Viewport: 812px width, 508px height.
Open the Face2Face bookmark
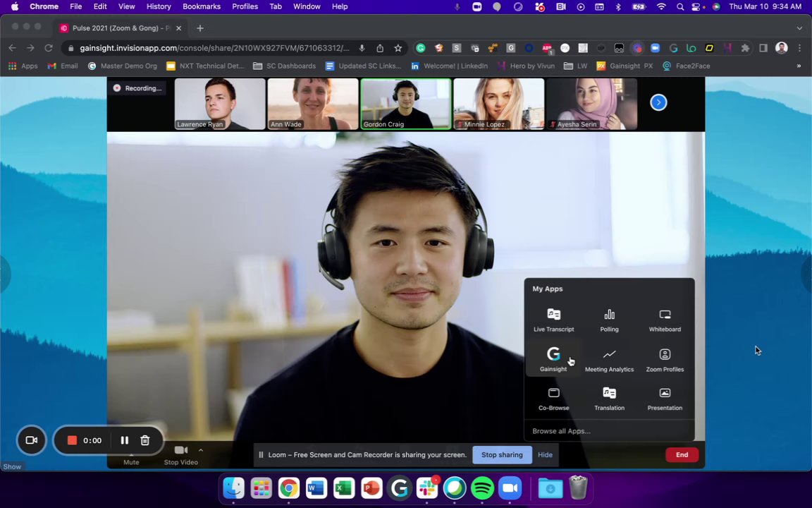(x=686, y=66)
